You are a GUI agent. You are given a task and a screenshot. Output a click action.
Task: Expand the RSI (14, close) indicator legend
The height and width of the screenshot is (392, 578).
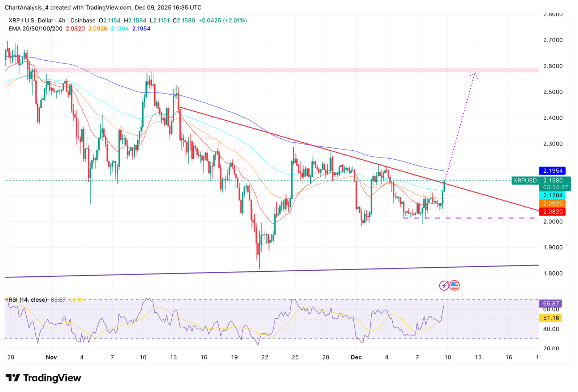click(x=28, y=300)
